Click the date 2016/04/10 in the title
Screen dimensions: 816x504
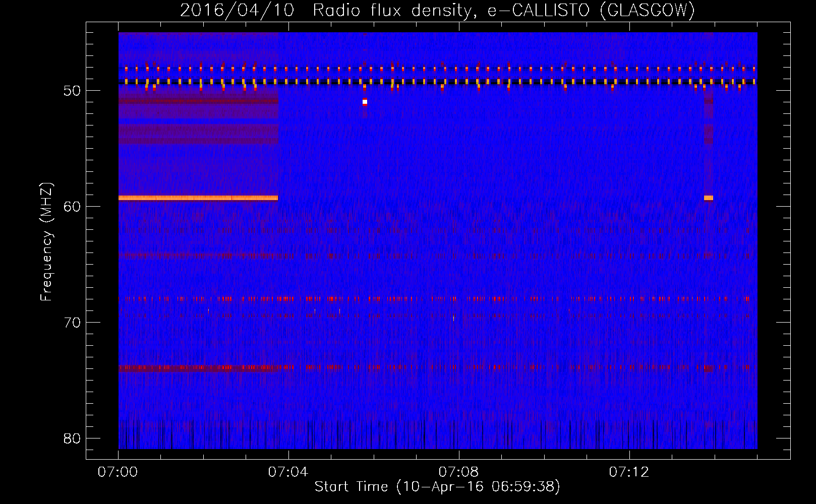(237, 11)
